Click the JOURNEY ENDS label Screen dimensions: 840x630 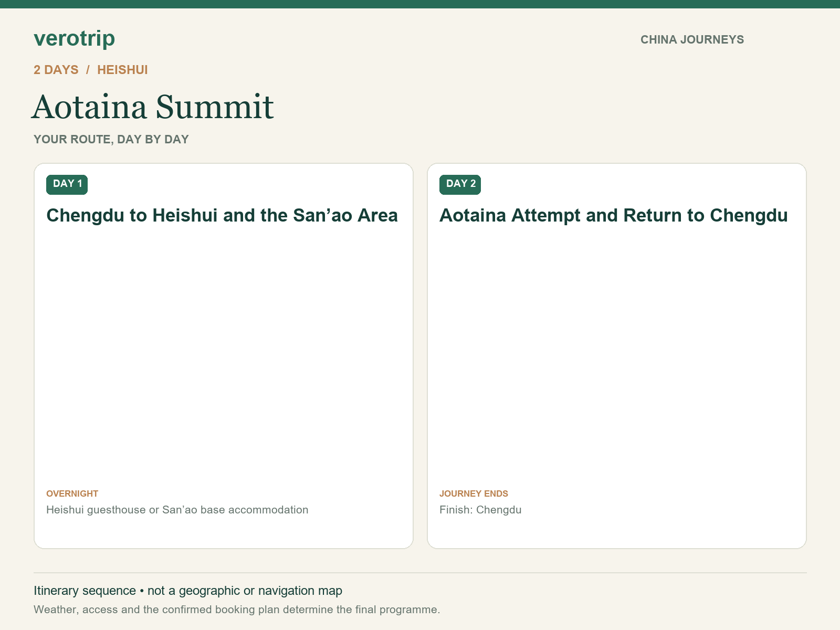pyautogui.click(x=474, y=493)
